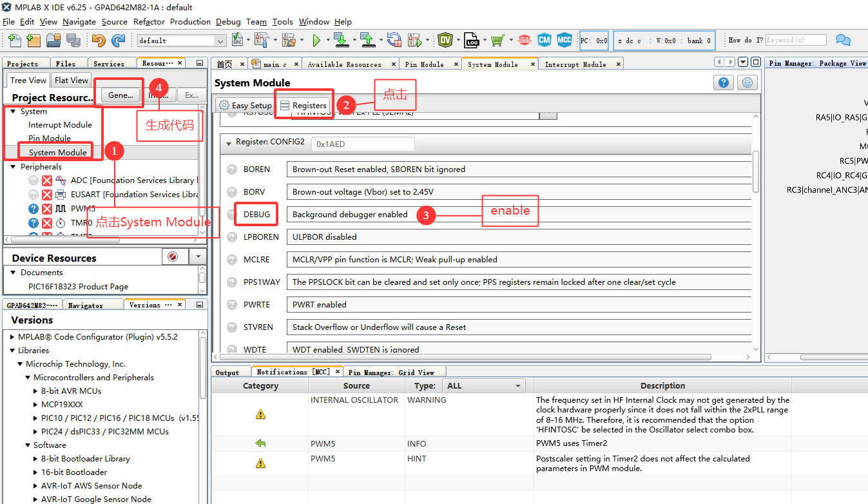Click the Build Project hammer icon

coord(262,40)
